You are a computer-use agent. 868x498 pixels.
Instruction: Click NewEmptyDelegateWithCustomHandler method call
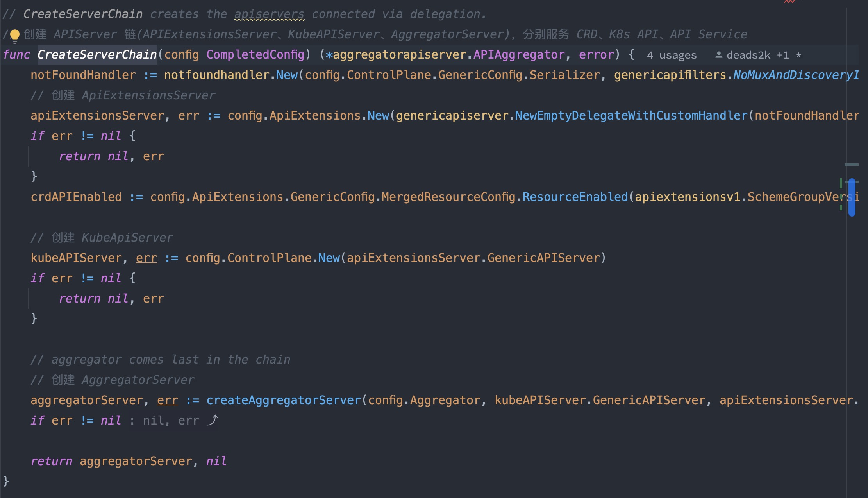630,116
